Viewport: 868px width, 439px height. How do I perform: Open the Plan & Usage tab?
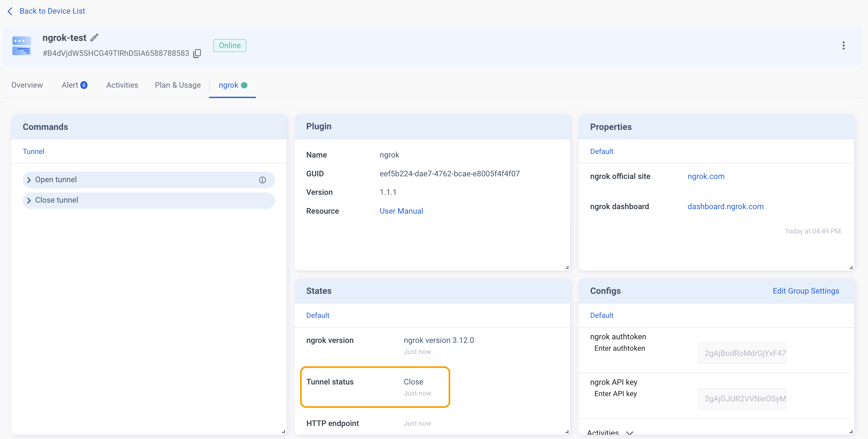click(178, 85)
